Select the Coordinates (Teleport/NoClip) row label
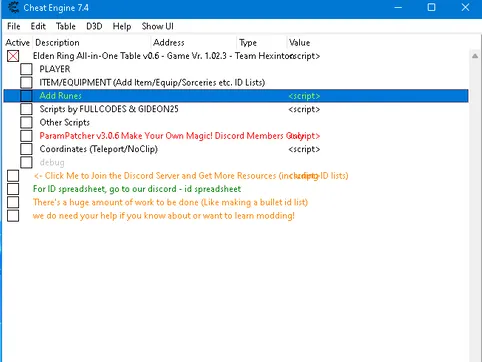This screenshot has width=482, height=362. point(99,149)
